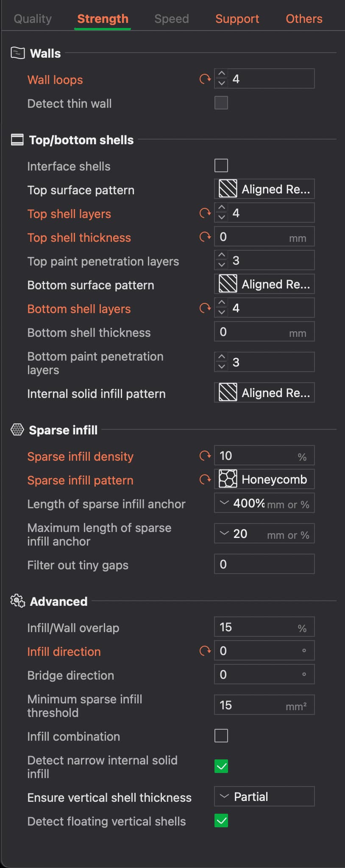Reset Bottom shell layers value
Image resolution: width=345 pixels, height=868 pixels.
[x=205, y=308]
